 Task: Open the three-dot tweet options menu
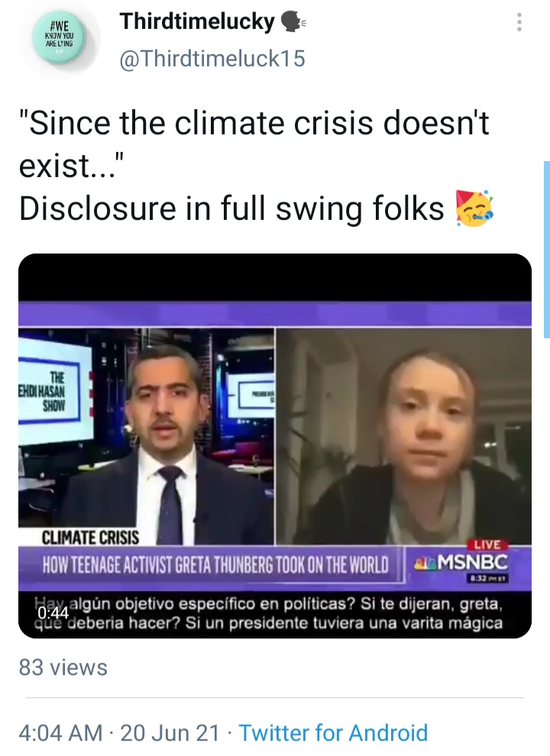(x=519, y=22)
